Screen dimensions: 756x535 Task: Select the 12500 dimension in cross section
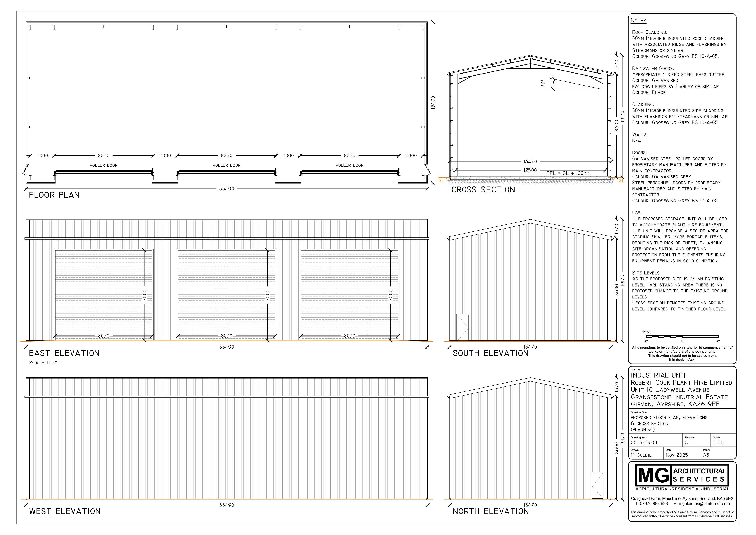click(530, 171)
